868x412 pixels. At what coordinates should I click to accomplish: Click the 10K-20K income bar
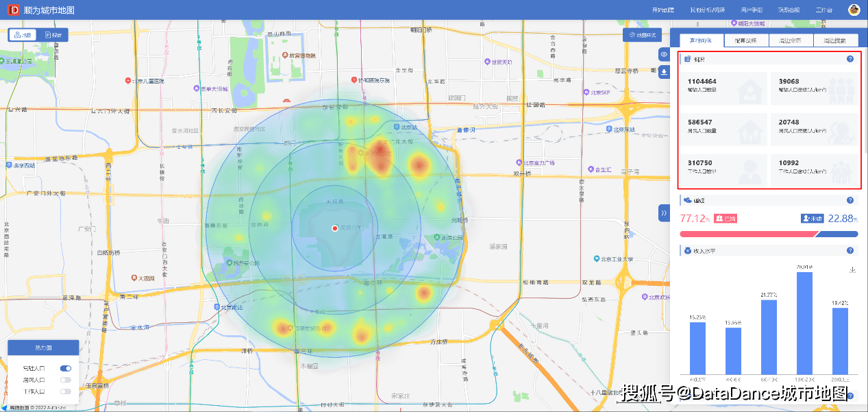click(x=805, y=323)
